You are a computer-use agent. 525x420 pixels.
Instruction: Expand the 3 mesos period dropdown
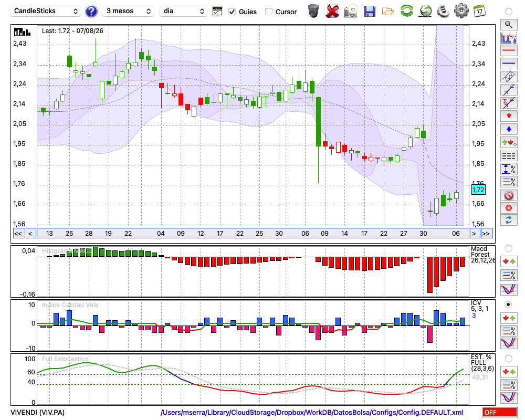(128, 11)
